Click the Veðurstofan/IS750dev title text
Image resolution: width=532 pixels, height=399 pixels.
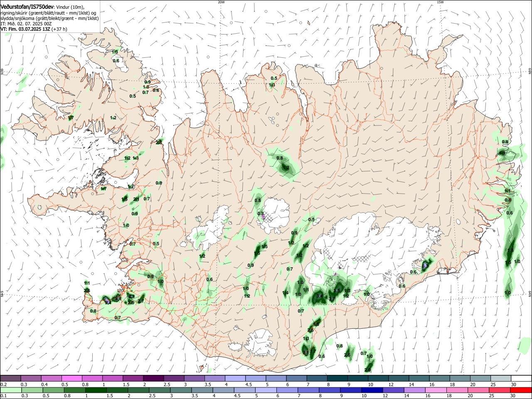(27, 7)
